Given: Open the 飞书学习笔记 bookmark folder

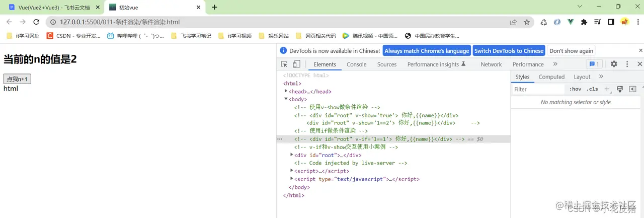Looking at the screenshot, I should (191, 36).
